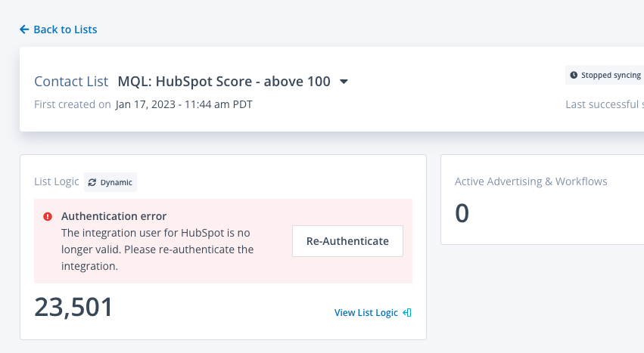Click the List Logic label
Screen dimensions: 644x353
tap(57, 182)
